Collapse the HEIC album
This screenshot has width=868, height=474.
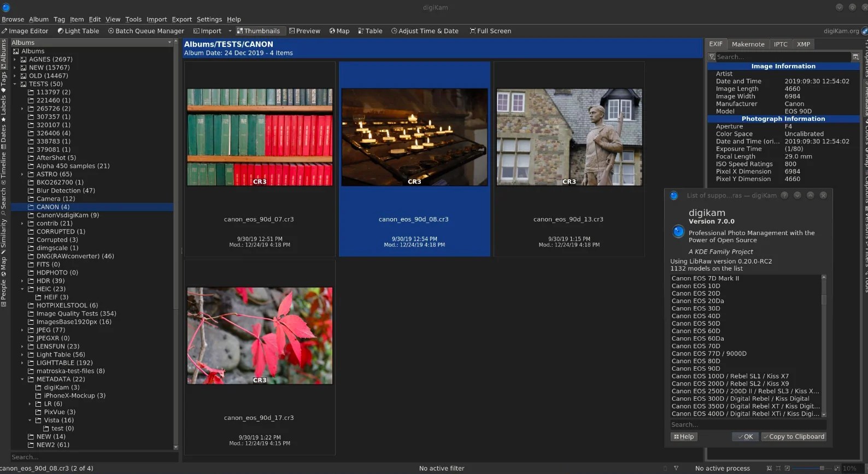(x=22, y=289)
